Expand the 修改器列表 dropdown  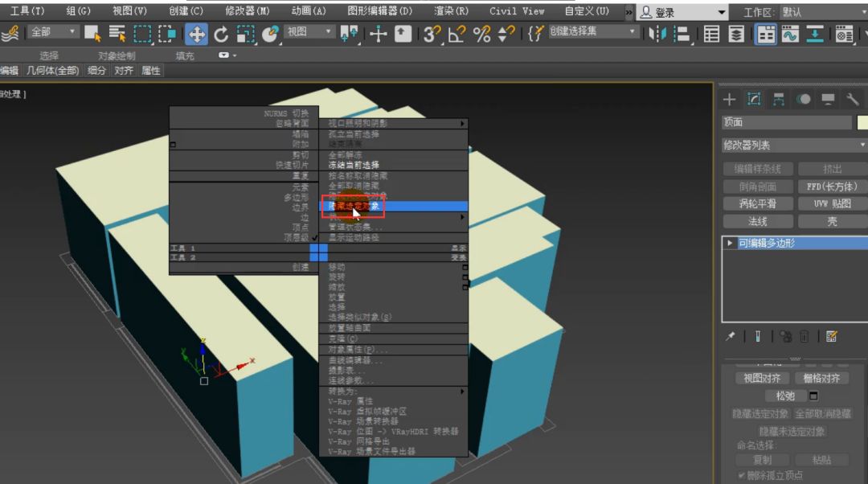[x=794, y=145]
